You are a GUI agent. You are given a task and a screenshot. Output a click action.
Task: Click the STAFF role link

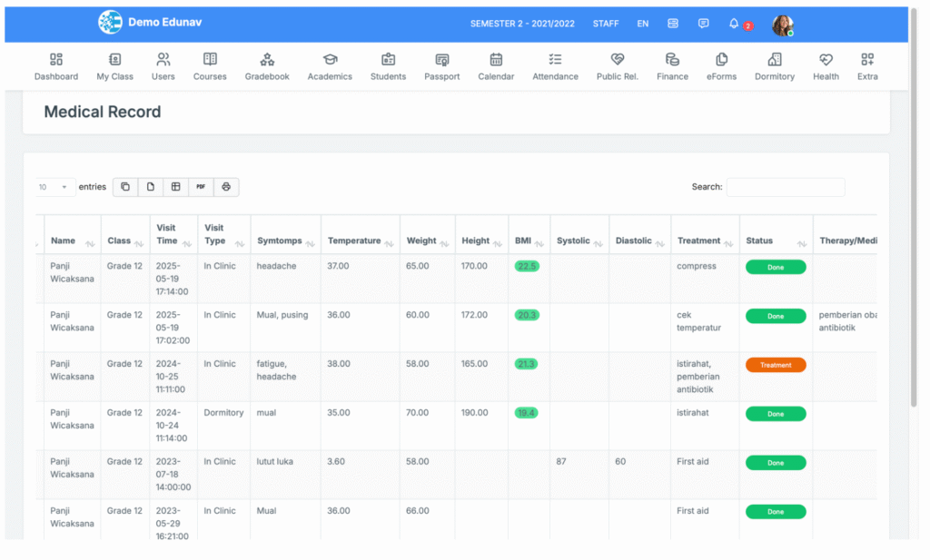point(606,24)
